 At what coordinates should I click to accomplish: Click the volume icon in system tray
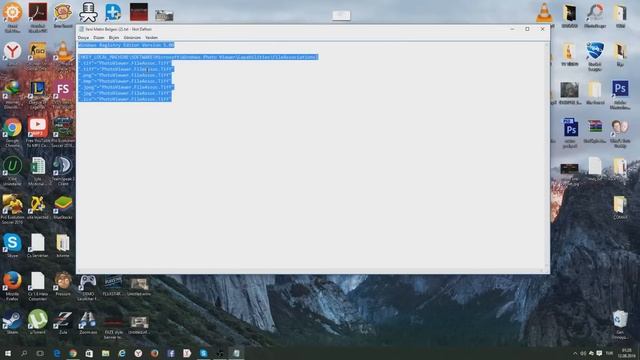coord(583,353)
